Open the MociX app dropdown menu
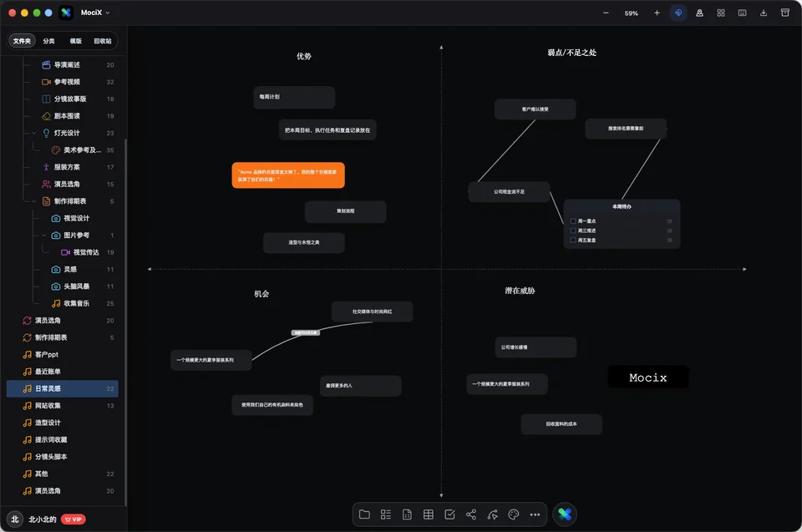This screenshot has width=802, height=532. pyautogui.click(x=95, y=13)
